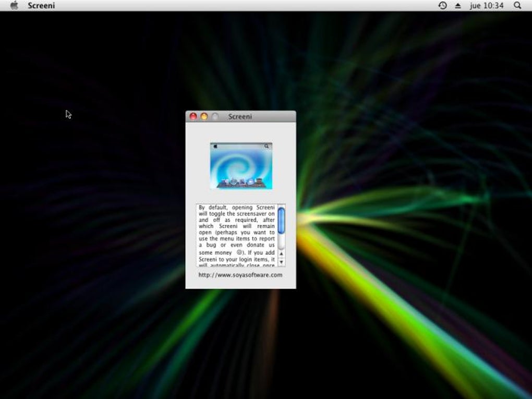Click the scroll up arrow in description box
Image resolution: width=532 pixels, height=399 pixels.
click(x=281, y=253)
